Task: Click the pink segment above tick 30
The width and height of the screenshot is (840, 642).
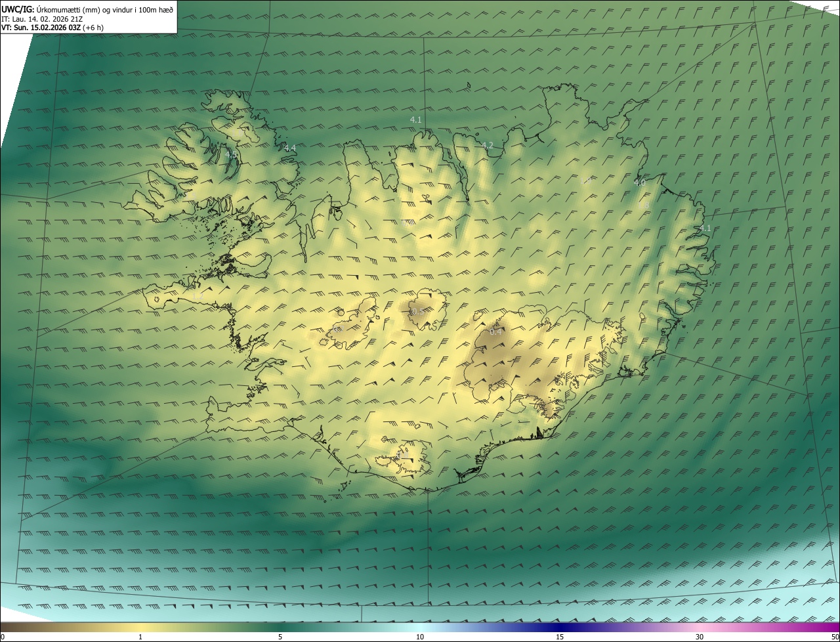Action: point(700,628)
